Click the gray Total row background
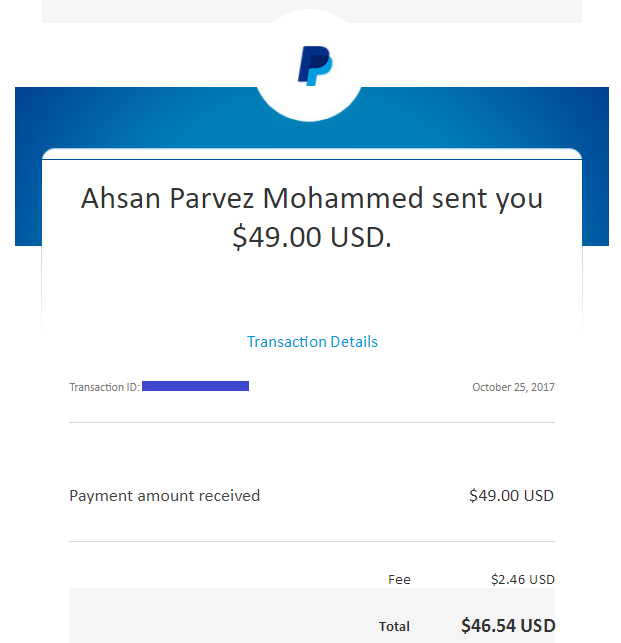621x643 pixels. 200,620
